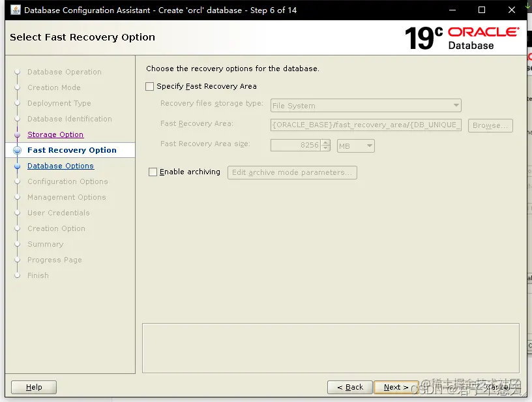Screen dimensions: 532x402
Task: Click the Cancel button
Action: [x=498, y=387]
